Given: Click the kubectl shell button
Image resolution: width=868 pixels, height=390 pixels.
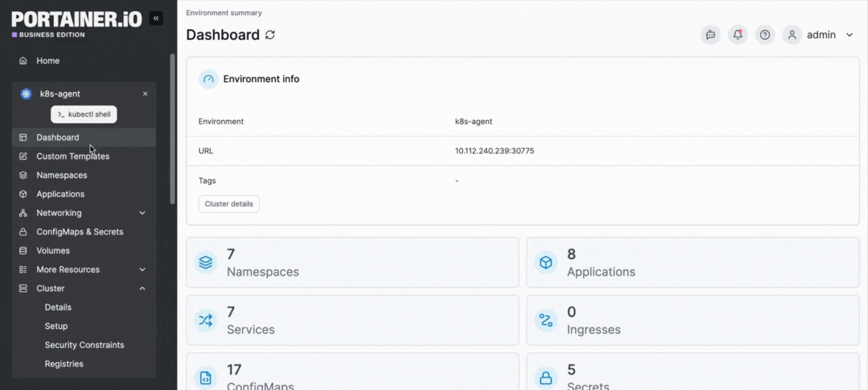Looking at the screenshot, I should coord(84,114).
